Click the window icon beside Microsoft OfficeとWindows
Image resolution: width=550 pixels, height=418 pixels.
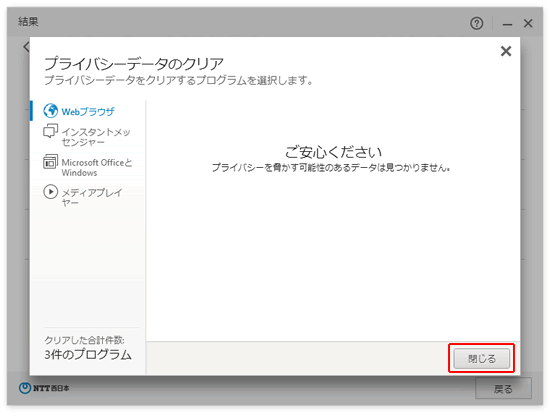pos(50,162)
